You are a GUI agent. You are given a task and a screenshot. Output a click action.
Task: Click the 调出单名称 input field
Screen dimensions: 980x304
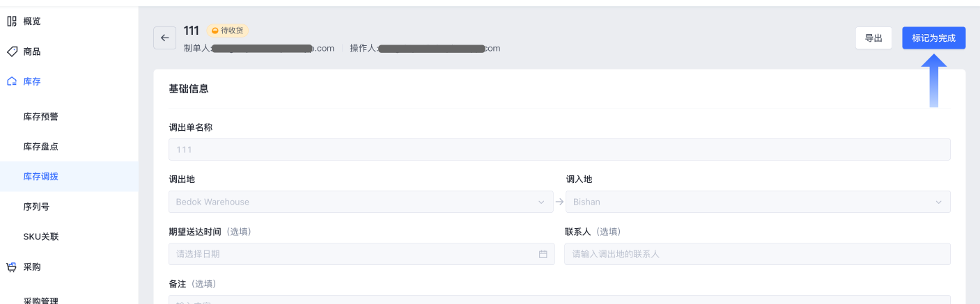[x=559, y=150]
